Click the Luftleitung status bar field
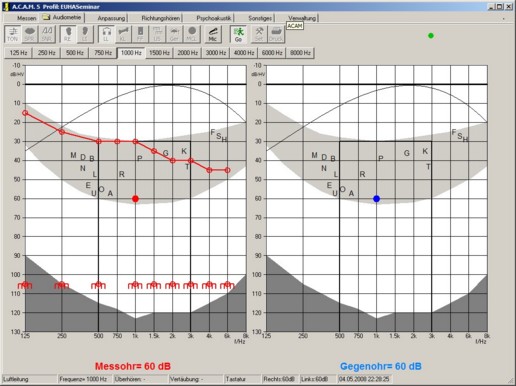The height and width of the screenshot is (386, 516). [29, 379]
